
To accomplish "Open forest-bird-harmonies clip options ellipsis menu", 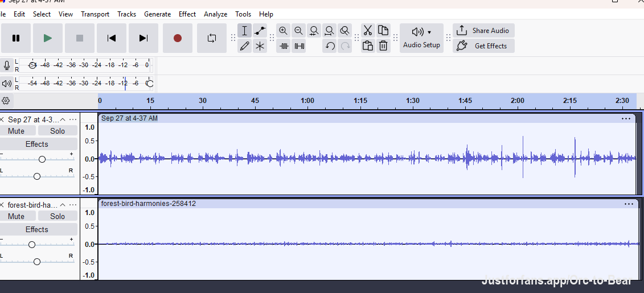I will point(629,204).
